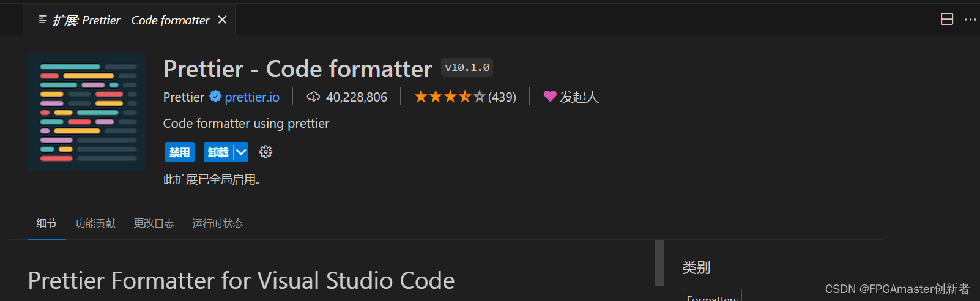Click the install count download icon
The image size is (980, 301).
[x=313, y=97]
